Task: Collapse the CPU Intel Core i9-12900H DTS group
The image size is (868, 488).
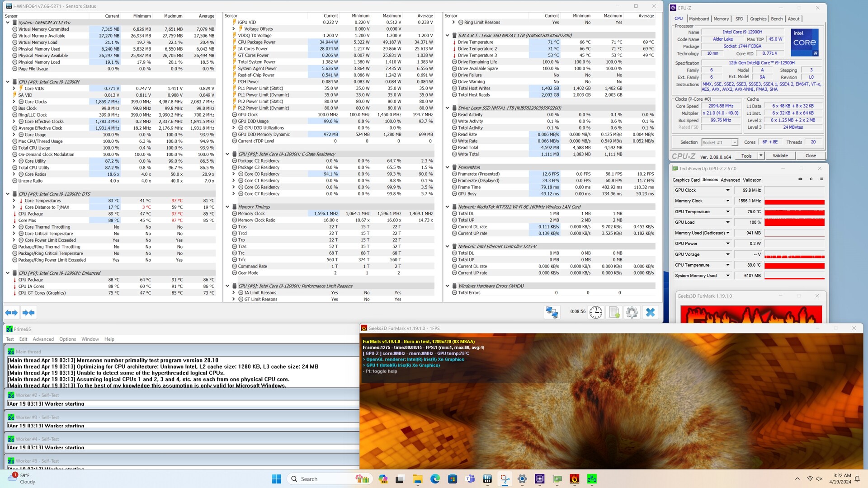Action: (8, 194)
